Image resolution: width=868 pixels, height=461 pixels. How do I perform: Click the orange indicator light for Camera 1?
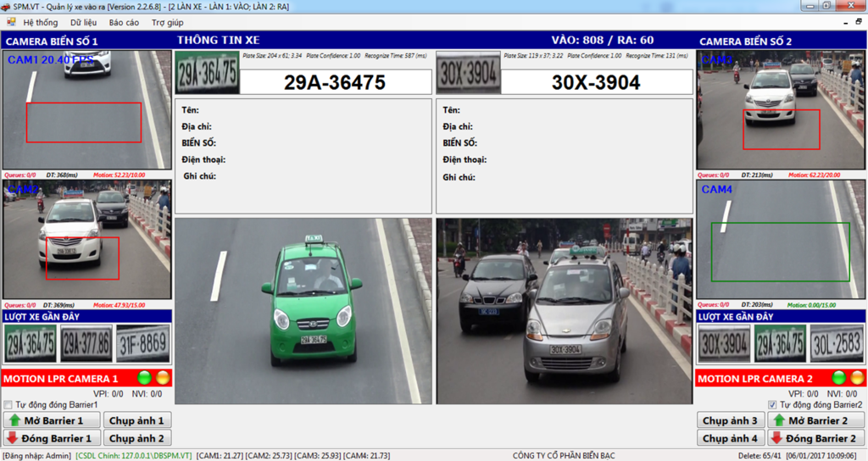[x=161, y=378]
